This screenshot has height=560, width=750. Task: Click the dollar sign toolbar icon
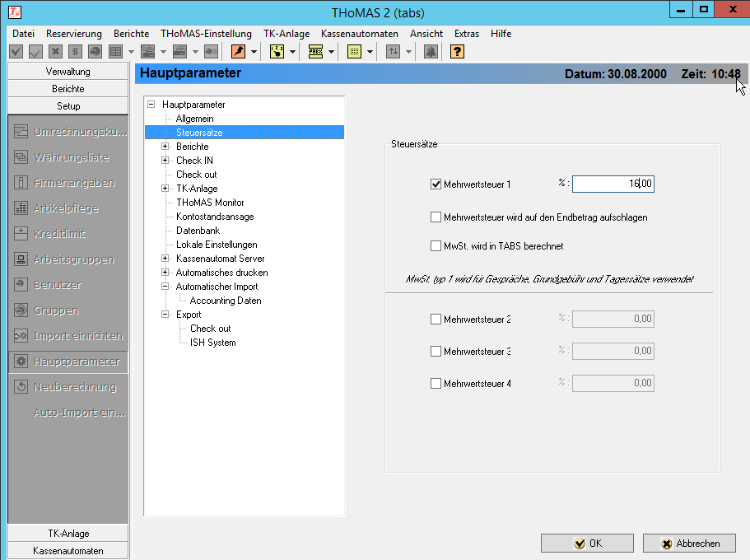(75, 51)
